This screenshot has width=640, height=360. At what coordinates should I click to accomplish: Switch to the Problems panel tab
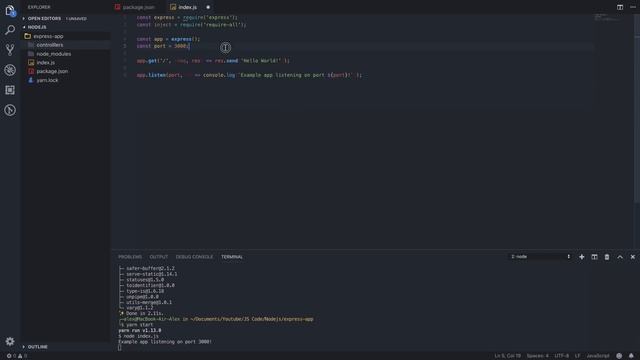tap(130, 257)
